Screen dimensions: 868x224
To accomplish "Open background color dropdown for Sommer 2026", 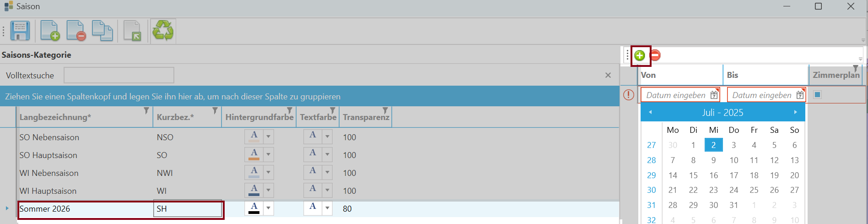I will (269, 208).
